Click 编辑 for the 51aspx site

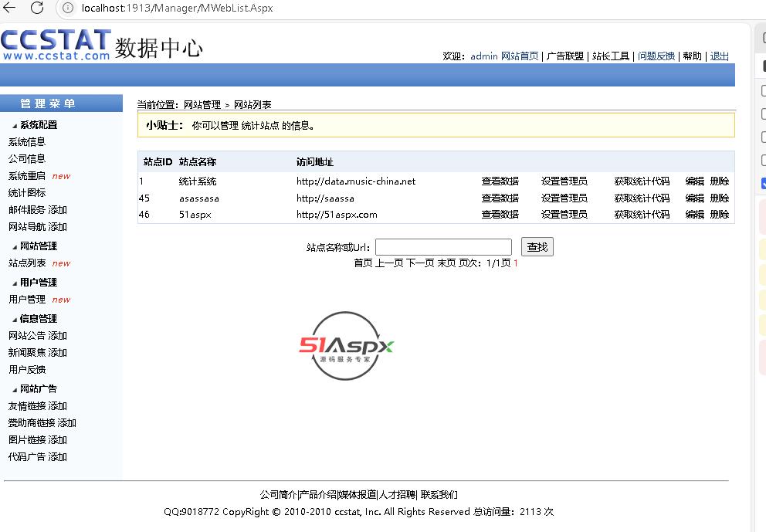pyautogui.click(x=694, y=215)
